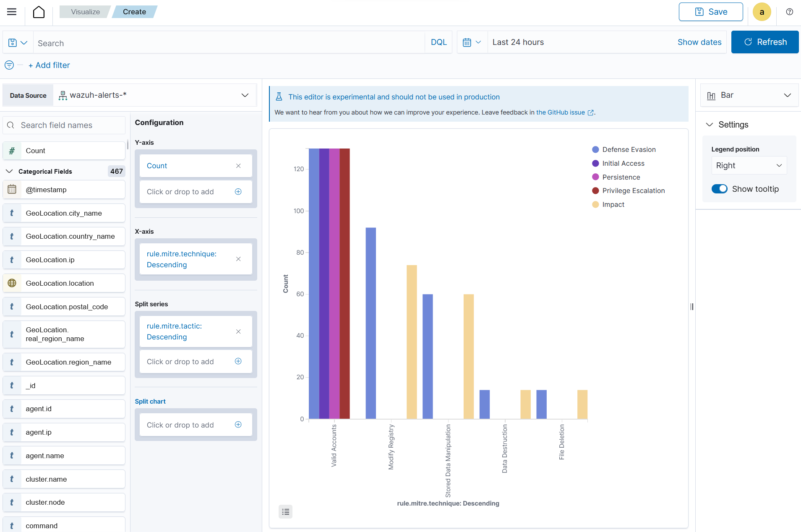801x532 pixels.
Task: Click Show dates link
Action: (x=699, y=42)
